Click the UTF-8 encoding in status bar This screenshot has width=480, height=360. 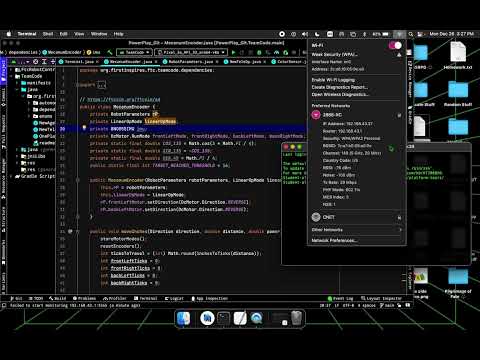(x=348, y=305)
